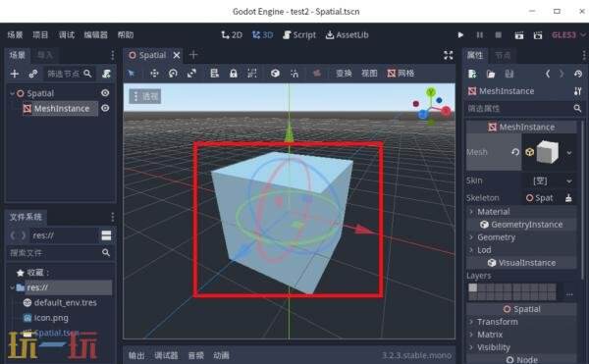Toggle snap mode in the viewport toolbar
589x364 pixels.
pos(294,74)
